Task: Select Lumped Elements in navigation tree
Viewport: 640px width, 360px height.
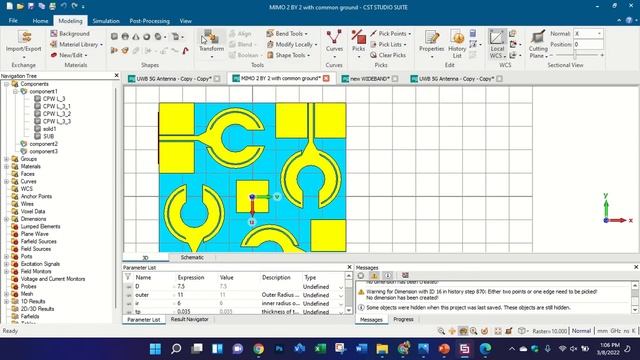Action: (40, 227)
